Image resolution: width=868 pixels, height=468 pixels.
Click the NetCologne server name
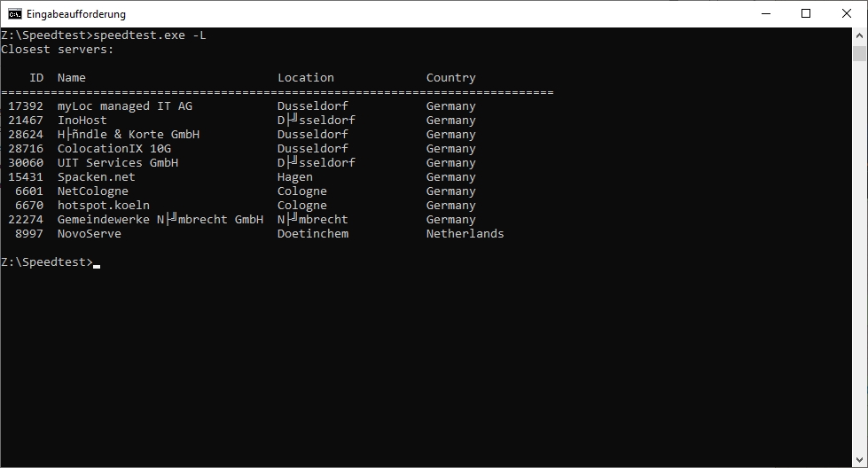(93, 191)
